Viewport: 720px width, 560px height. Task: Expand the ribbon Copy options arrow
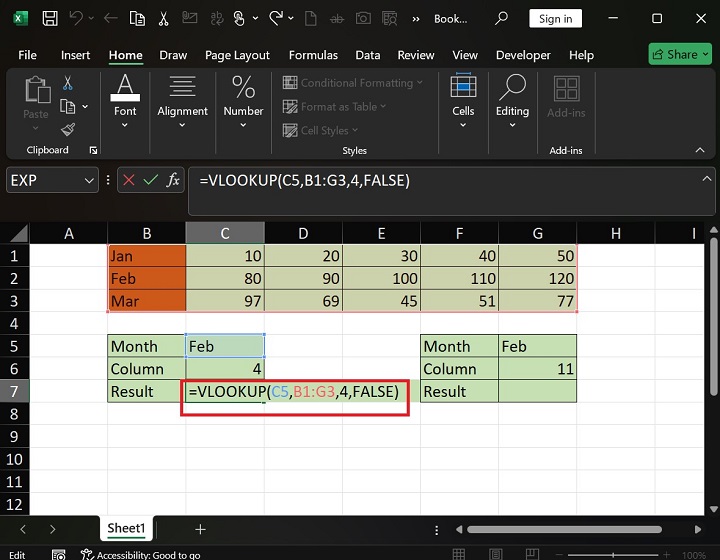(85, 106)
